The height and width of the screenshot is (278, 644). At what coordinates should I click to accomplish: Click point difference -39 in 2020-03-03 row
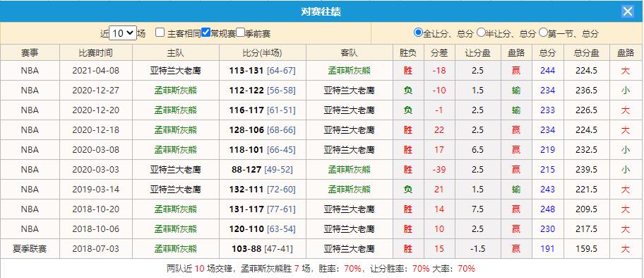pyautogui.click(x=439, y=170)
